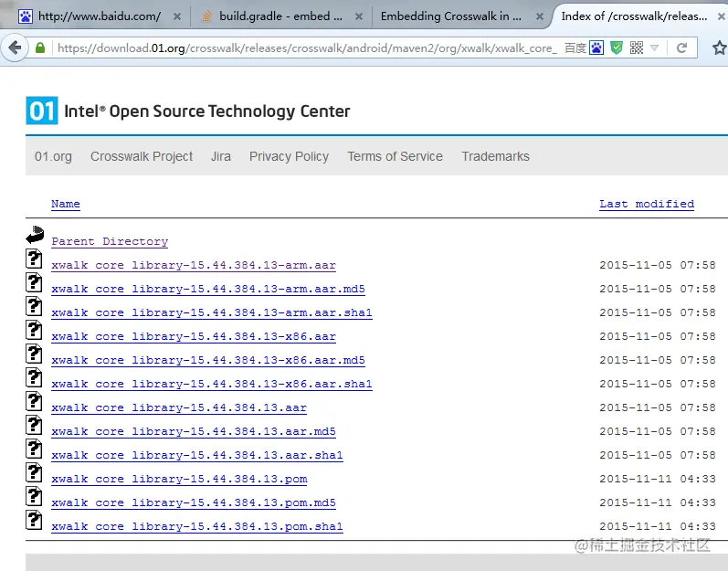The width and height of the screenshot is (728, 571).
Task: Click the browser back arrow button
Action: [x=15, y=48]
